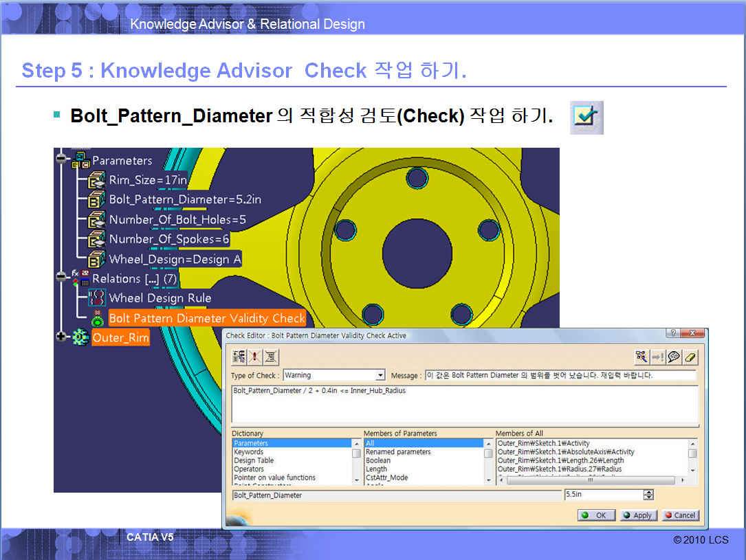
Task: Click inside the Message text field
Action: pos(560,376)
